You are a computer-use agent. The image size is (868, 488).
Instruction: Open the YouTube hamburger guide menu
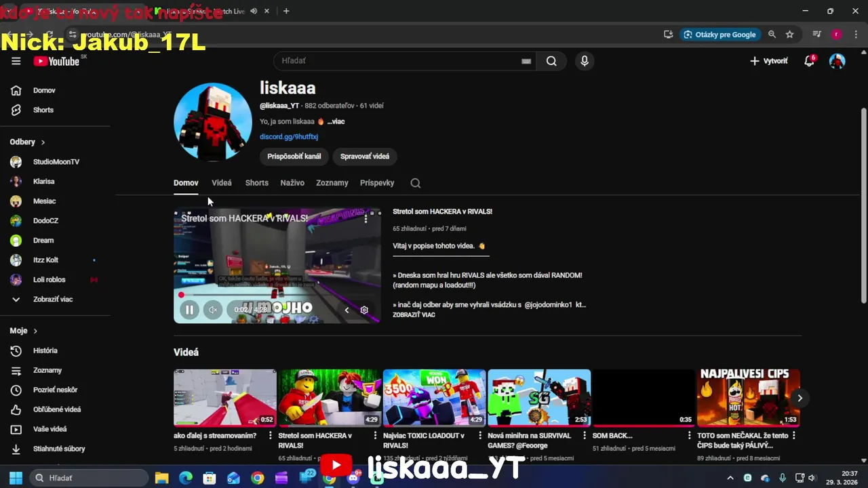(16, 61)
